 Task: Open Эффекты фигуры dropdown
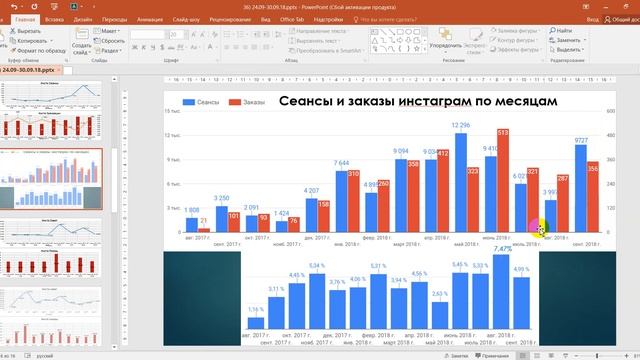(x=516, y=49)
